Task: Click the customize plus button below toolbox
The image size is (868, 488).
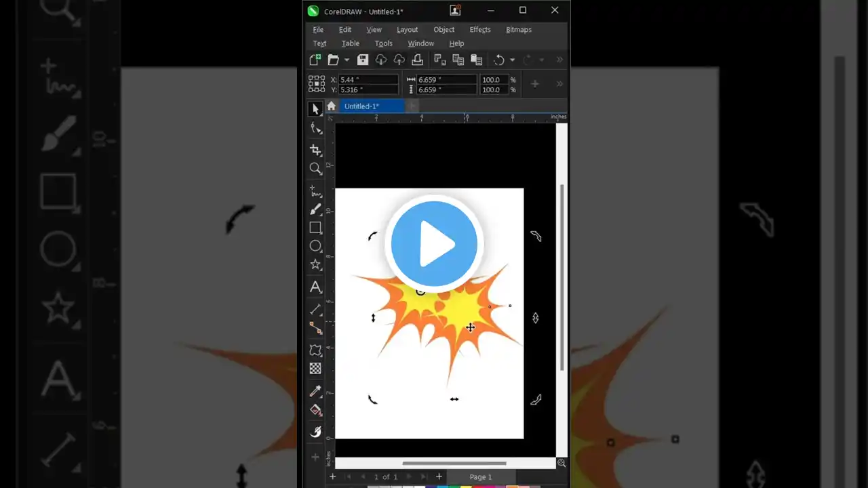Action: (315, 457)
